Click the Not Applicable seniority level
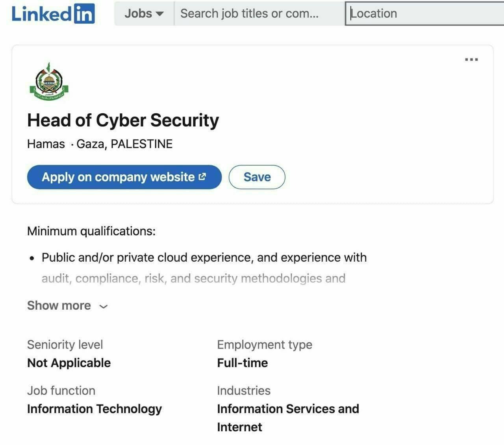The image size is (504, 445). point(69,363)
